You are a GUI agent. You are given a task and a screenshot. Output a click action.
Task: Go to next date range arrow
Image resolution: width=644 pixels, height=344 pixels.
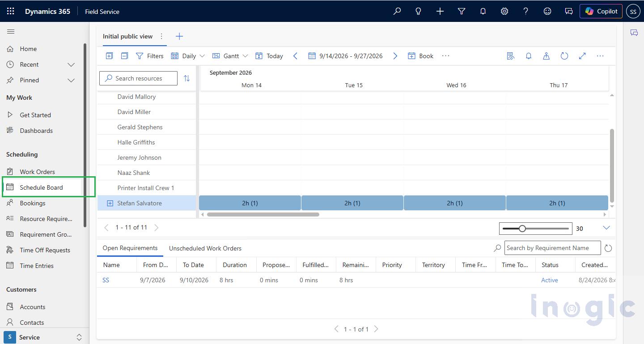click(395, 56)
